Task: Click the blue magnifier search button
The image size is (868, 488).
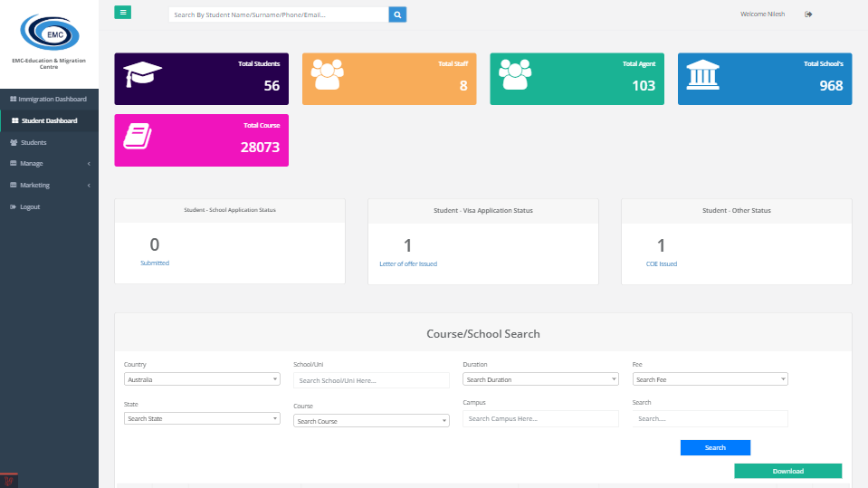Action: click(397, 15)
